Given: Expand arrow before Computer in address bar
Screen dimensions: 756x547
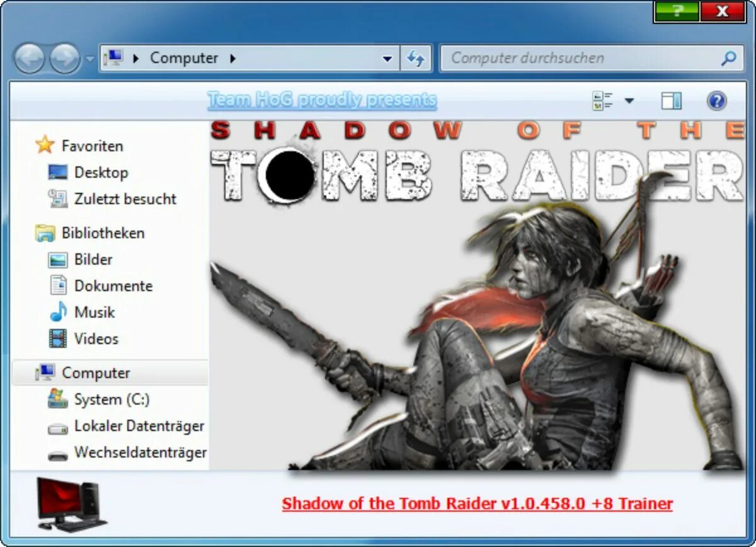Looking at the screenshot, I should (135, 59).
